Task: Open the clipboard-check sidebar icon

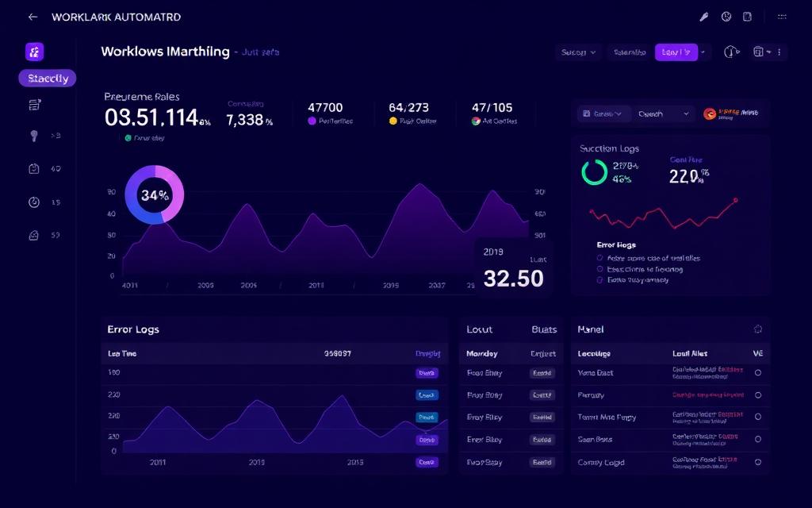Action: pyautogui.click(x=33, y=168)
